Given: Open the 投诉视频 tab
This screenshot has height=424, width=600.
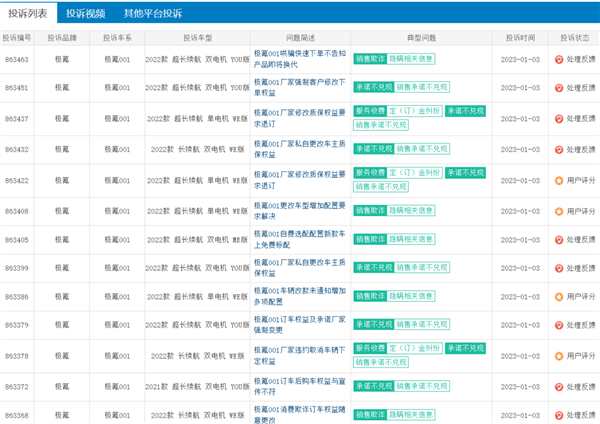Looking at the screenshot, I should click(86, 13).
